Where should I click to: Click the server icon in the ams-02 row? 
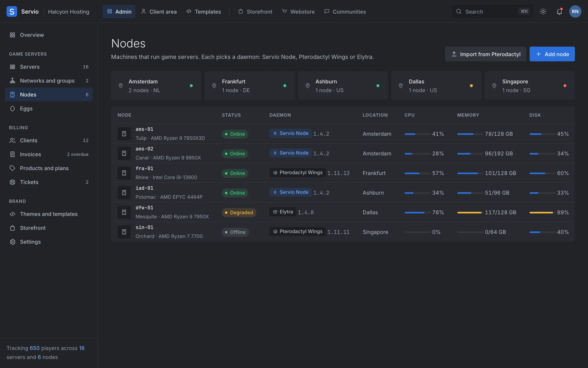click(x=124, y=153)
